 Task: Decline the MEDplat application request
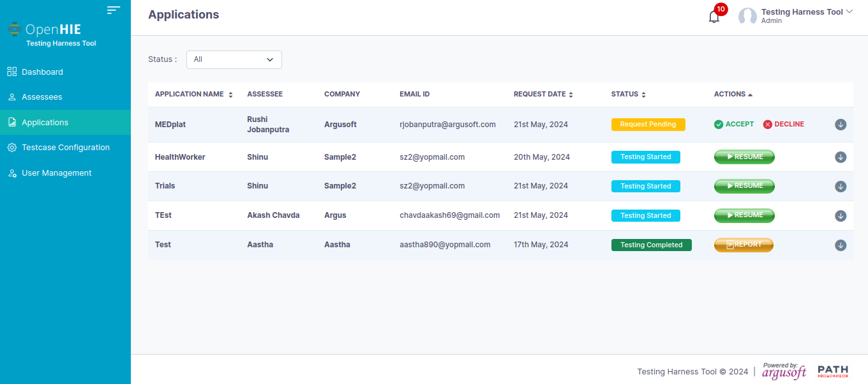(784, 124)
